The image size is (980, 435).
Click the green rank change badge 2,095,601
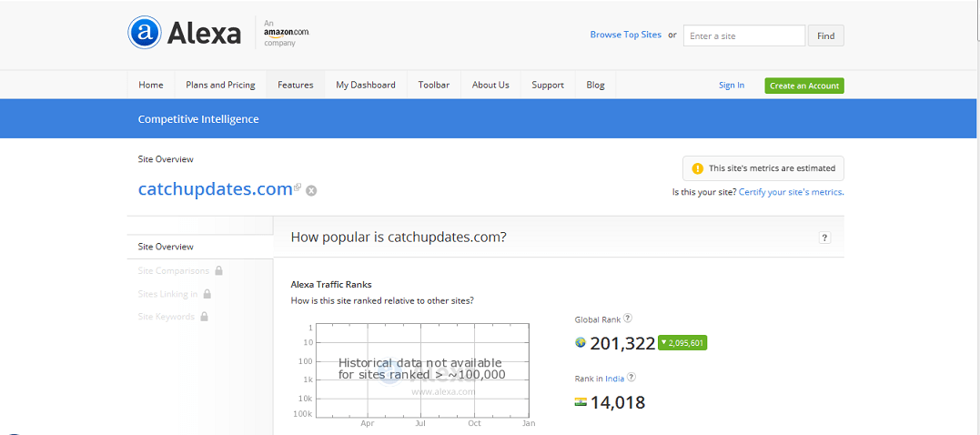pos(682,342)
